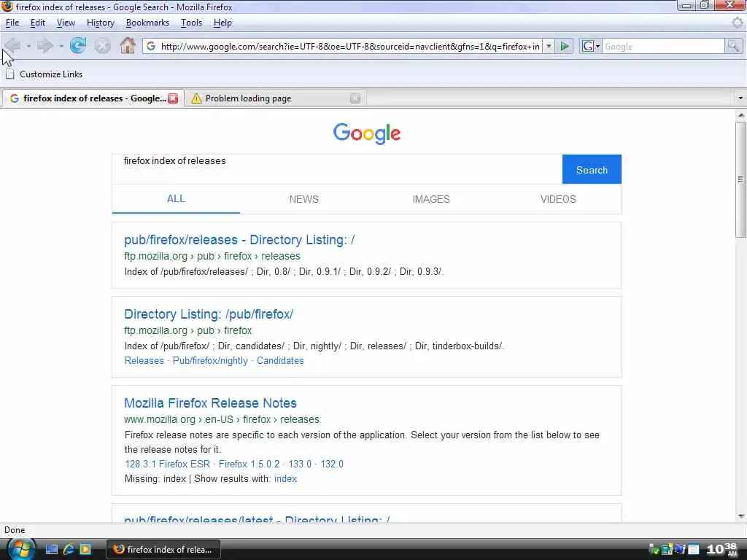The width and height of the screenshot is (747, 560).
Task: Click the Stop loading button
Action: (102, 46)
